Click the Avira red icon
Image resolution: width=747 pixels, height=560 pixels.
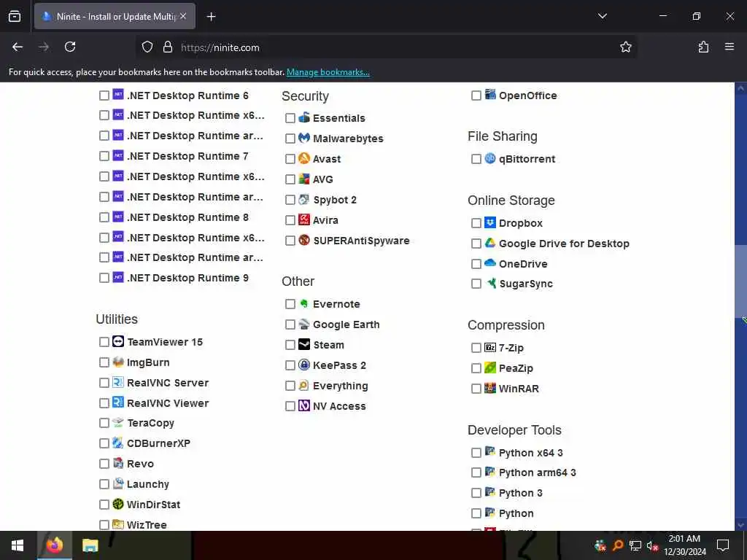coord(304,219)
